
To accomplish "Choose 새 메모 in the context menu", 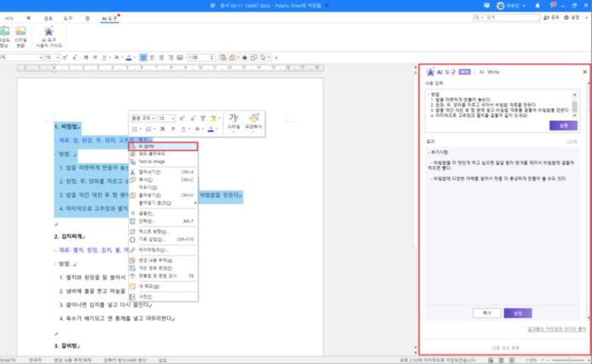I will pos(163,287).
